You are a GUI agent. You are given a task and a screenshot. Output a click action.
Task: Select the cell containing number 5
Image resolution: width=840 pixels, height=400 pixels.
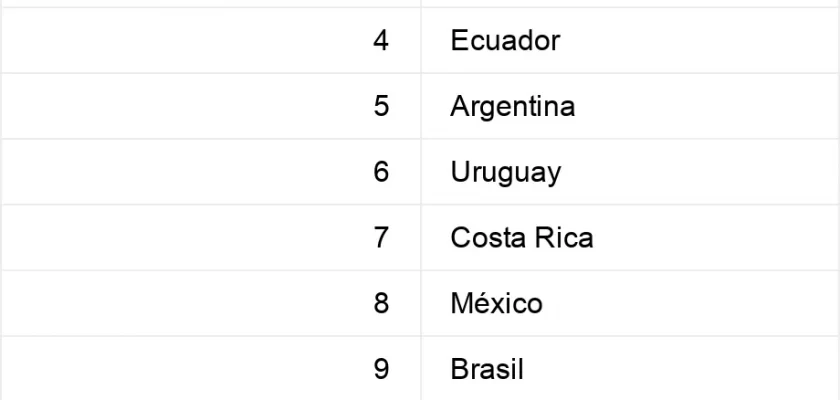211,106
